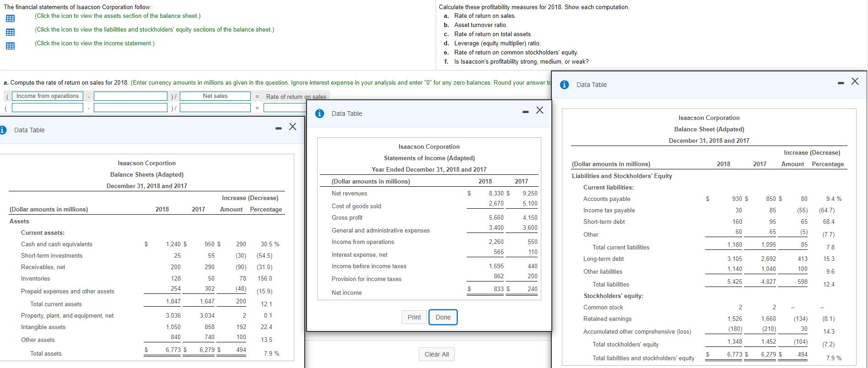Minimize the assets balance sheet Data Table
The height and width of the screenshot is (368, 868).
(x=278, y=128)
